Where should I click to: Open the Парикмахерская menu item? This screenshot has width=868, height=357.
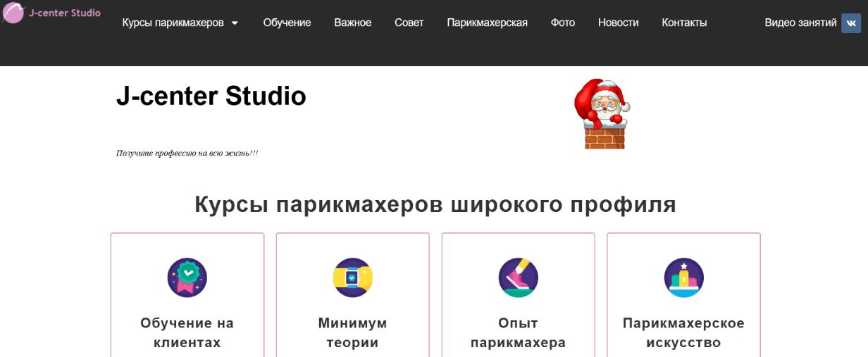488,23
